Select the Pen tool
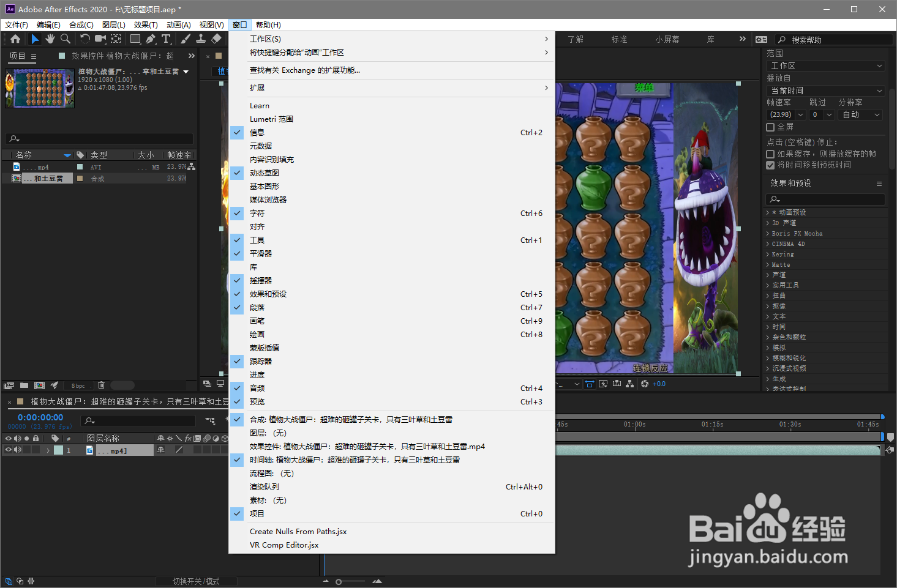Viewport: 897px width, 588px height. point(151,39)
